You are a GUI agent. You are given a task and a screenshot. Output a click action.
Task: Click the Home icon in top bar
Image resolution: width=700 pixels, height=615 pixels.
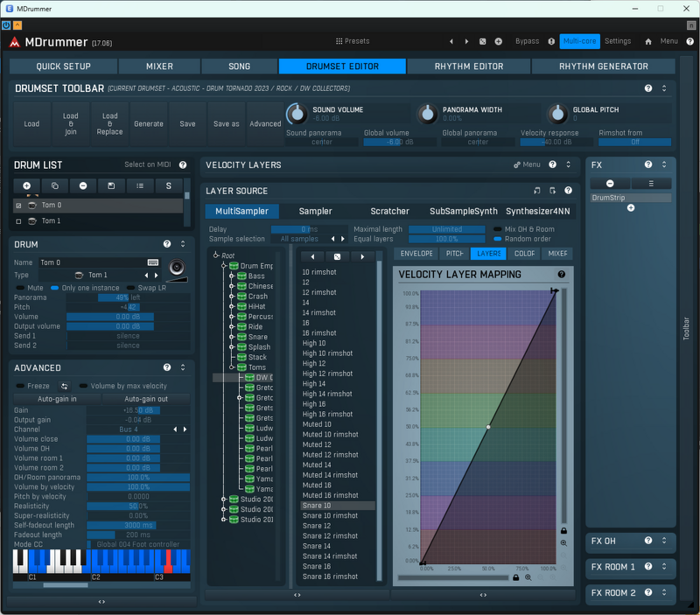[648, 41]
